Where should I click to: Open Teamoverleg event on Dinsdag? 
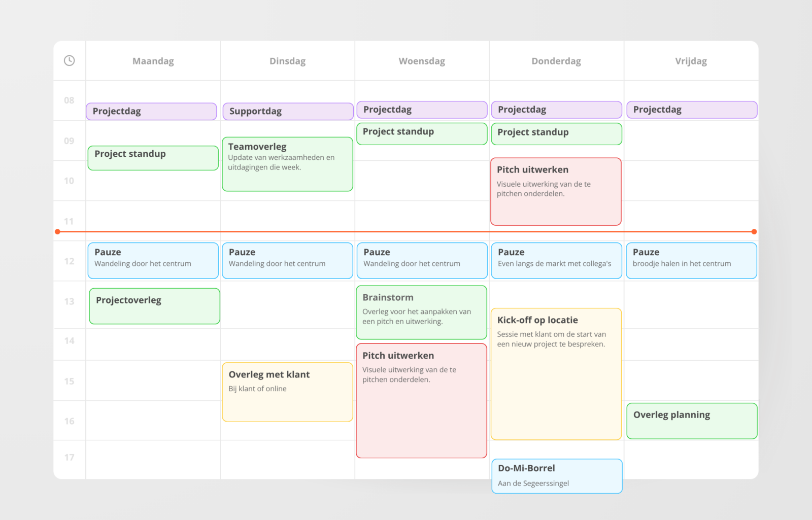coord(287,164)
